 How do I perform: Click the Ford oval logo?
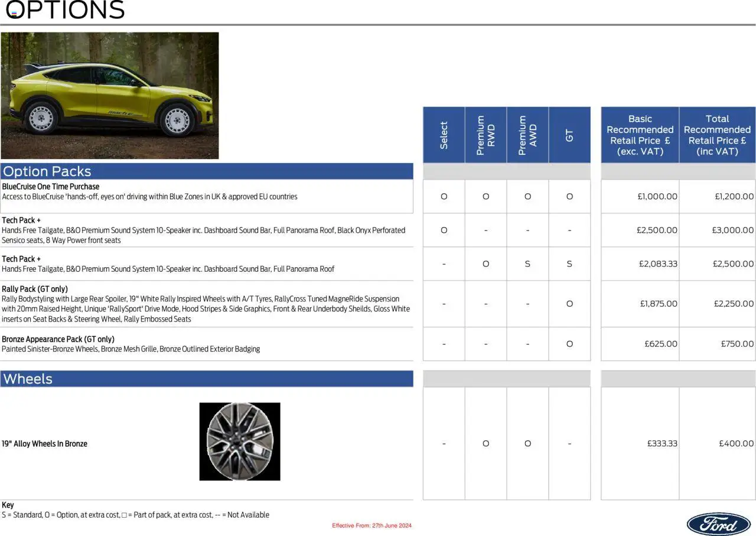coord(718,524)
